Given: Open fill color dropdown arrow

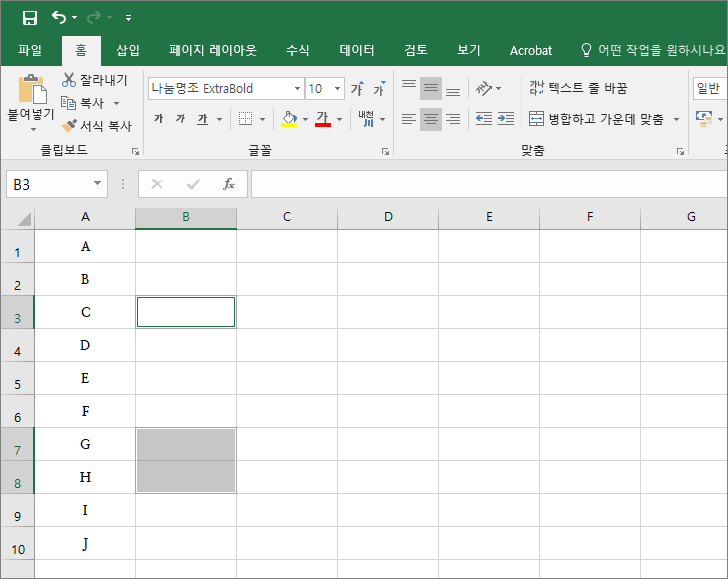Looking at the screenshot, I should point(306,119).
